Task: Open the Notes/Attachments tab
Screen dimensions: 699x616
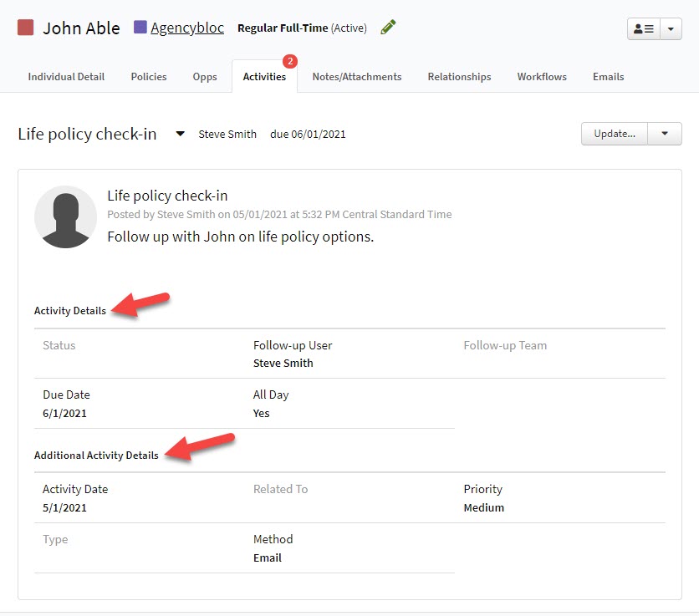Action: [357, 76]
